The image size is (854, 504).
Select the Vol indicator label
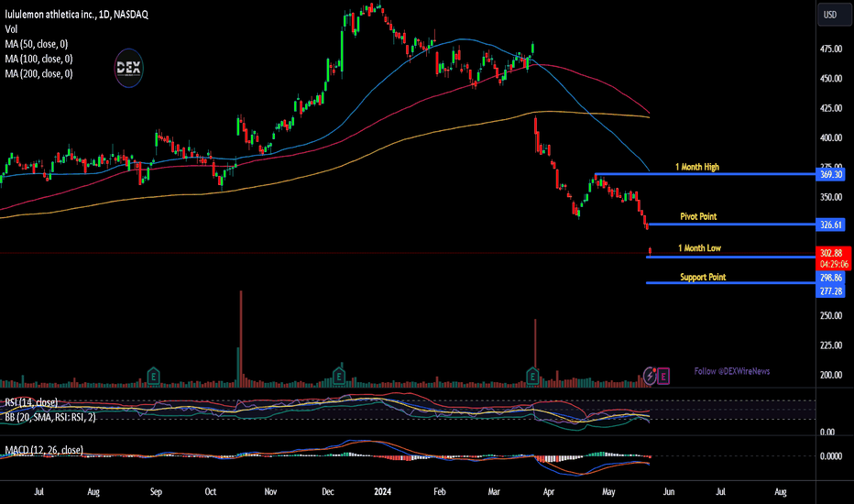pos(11,29)
